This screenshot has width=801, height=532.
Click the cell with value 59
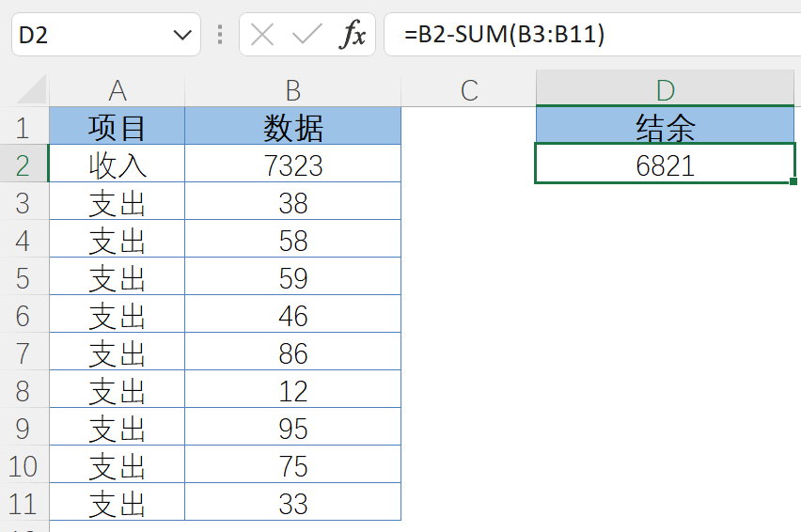pos(292,276)
